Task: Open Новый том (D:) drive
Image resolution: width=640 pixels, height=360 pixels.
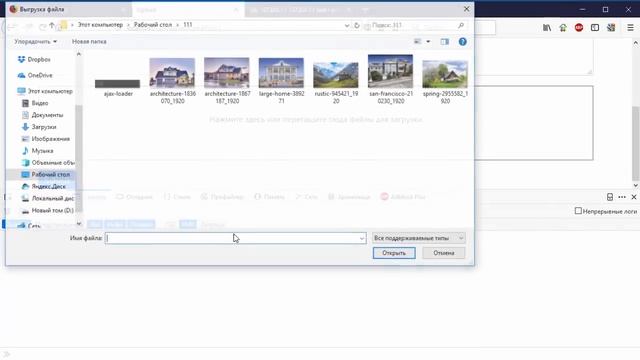Action: point(47,210)
